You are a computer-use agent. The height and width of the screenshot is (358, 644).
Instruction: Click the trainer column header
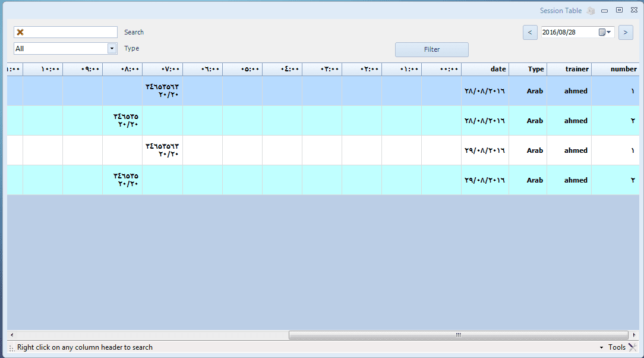[569, 69]
